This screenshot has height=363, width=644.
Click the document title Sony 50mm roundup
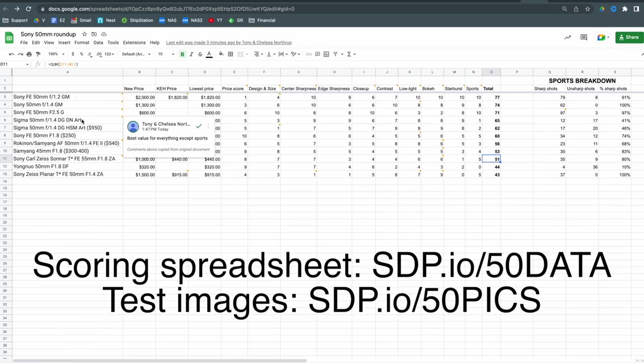coord(49,34)
